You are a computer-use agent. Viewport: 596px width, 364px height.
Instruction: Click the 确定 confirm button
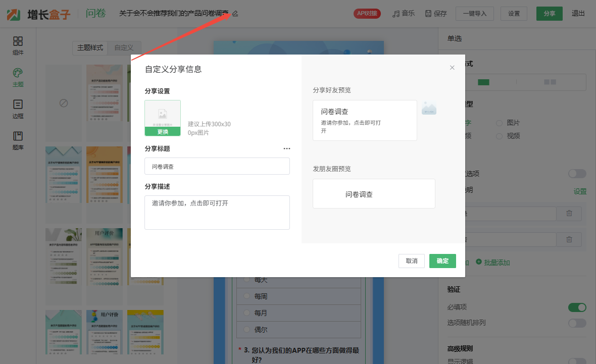point(442,261)
